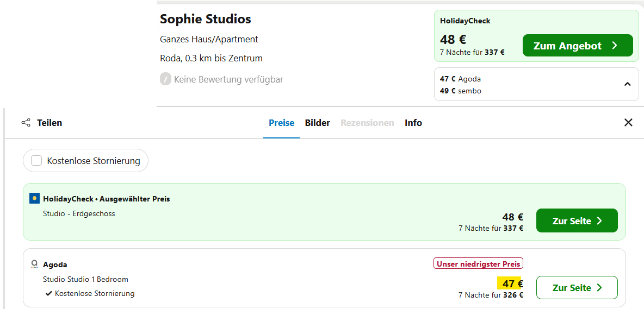Collapse the Agoda and sembo price list
This screenshot has width=644, height=309.
pyautogui.click(x=627, y=84)
